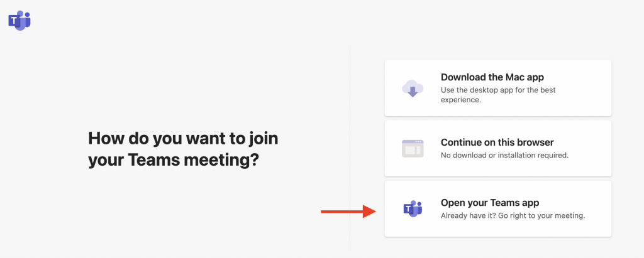Click the word 'Mac' in the download card title
Viewport: 644px width, 258px height.
(514, 77)
